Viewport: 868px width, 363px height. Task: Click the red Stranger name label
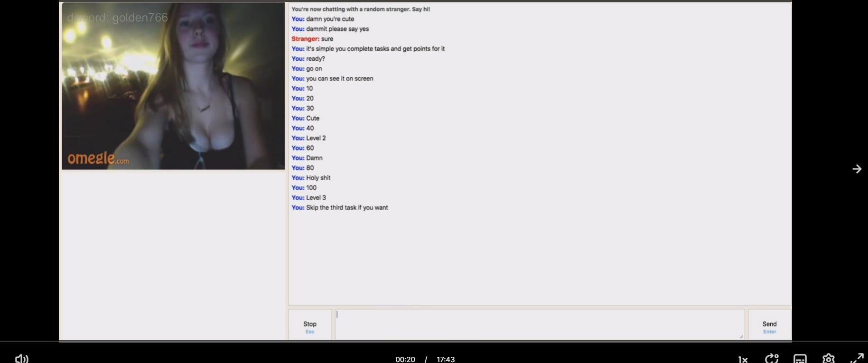pyautogui.click(x=305, y=39)
